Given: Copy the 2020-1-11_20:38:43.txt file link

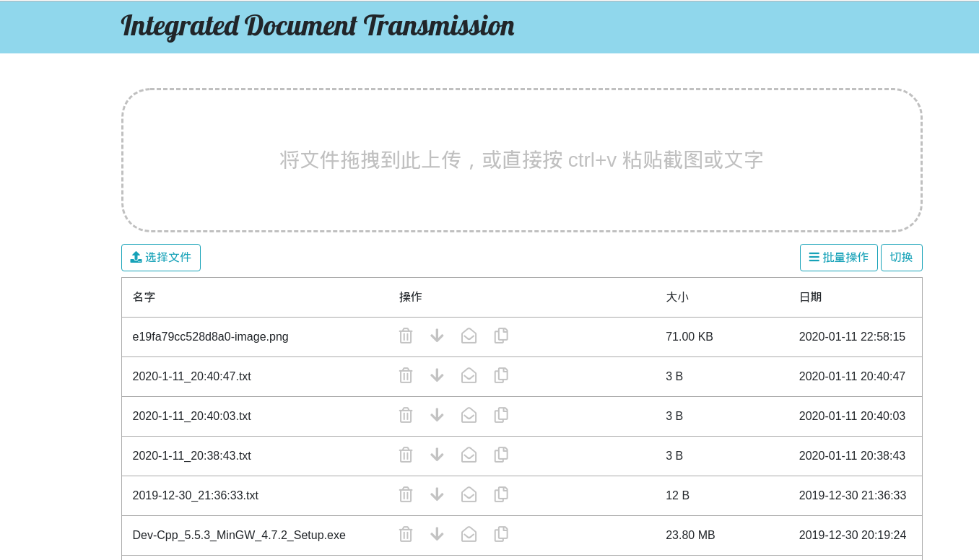Looking at the screenshot, I should click(x=501, y=455).
